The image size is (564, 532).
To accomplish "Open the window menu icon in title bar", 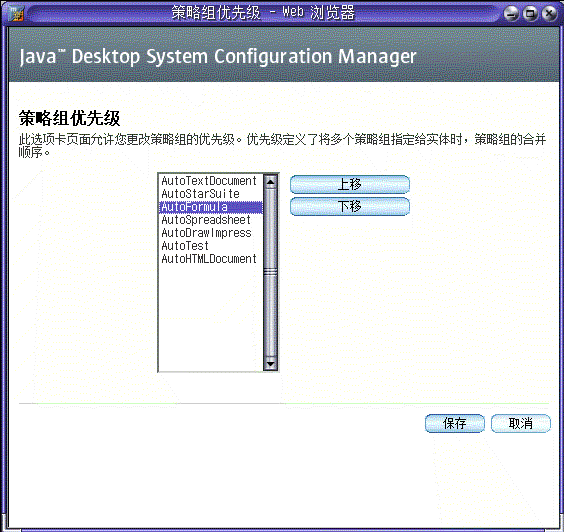I will click(x=16, y=14).
